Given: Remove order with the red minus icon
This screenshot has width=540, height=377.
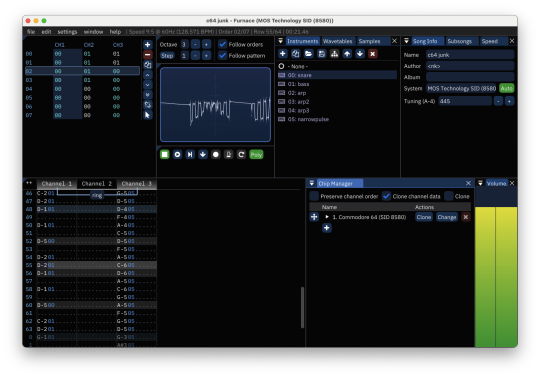Looking at the screenshot, I should [x=147, y=54].
